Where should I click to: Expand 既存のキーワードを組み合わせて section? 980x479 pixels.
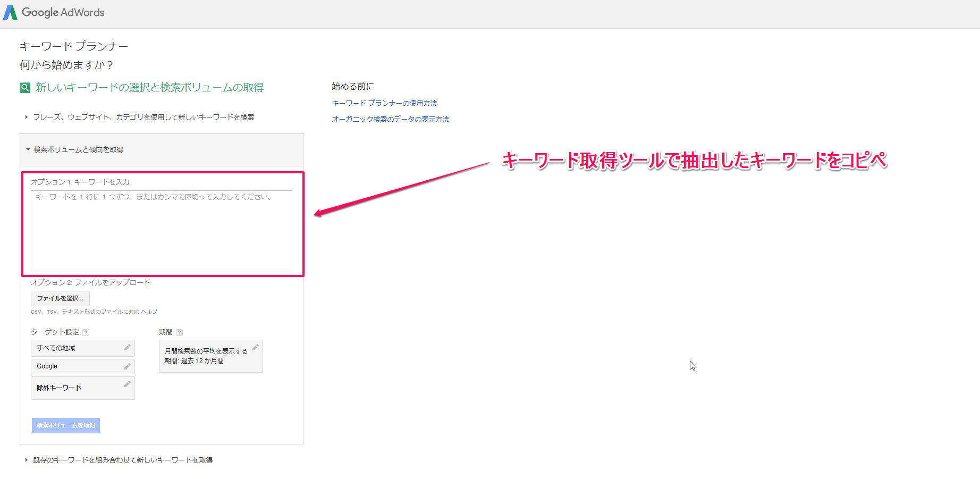pos(119,460)
